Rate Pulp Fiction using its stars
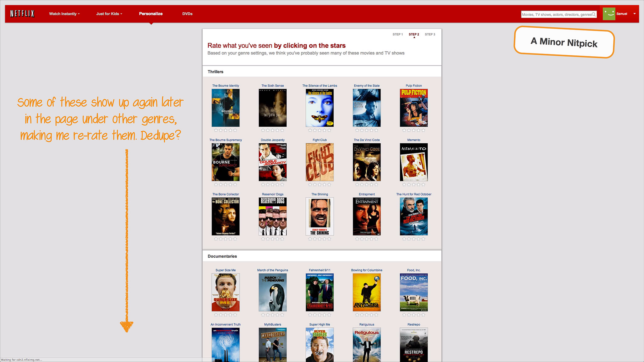The height and width of the screenshot is (362, 644). tap(414, 130)
